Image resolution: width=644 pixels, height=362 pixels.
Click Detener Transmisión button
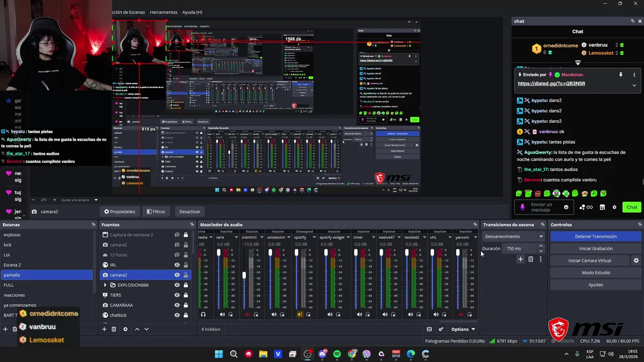pos(596,236)
